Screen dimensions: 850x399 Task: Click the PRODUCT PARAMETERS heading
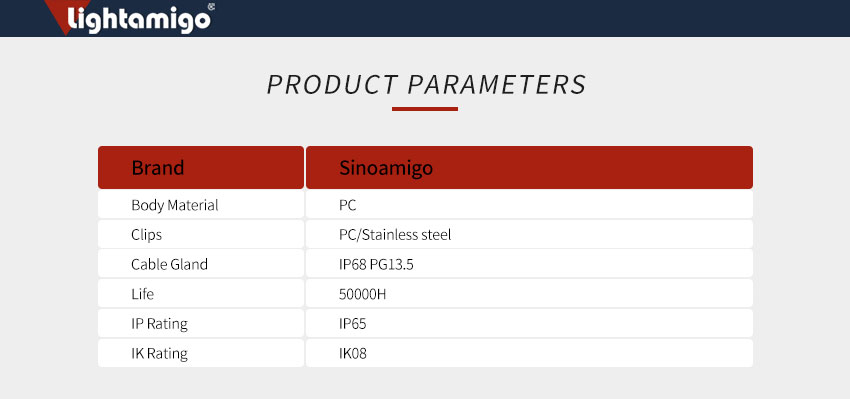pyautogui.click(x=426, y=85)
